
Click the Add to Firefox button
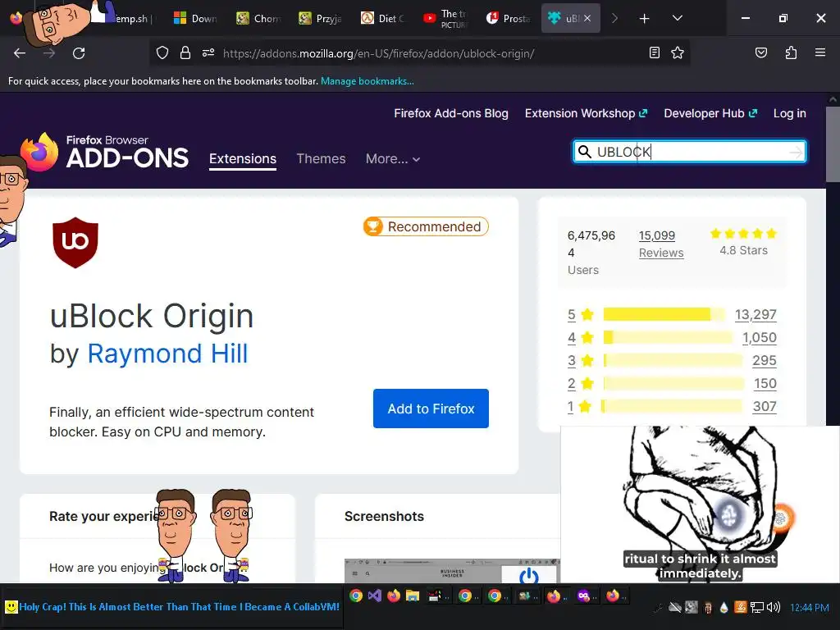coord(431,409)
